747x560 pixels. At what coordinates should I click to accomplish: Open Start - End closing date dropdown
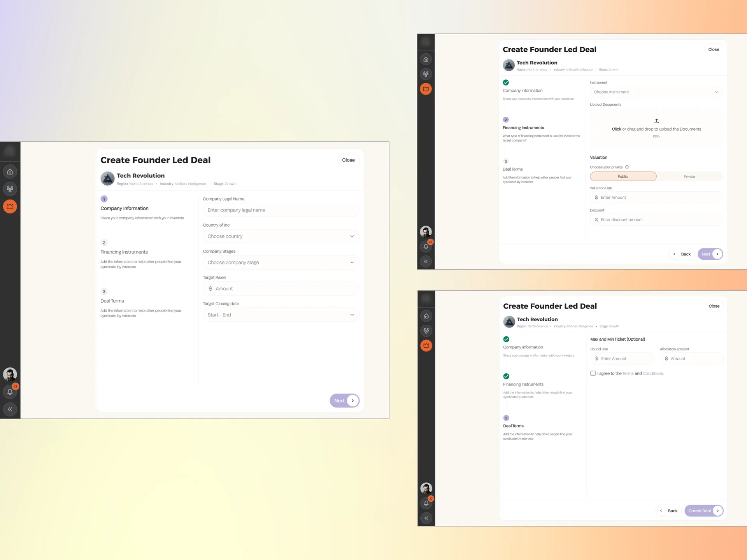click(x=281, y=315)
